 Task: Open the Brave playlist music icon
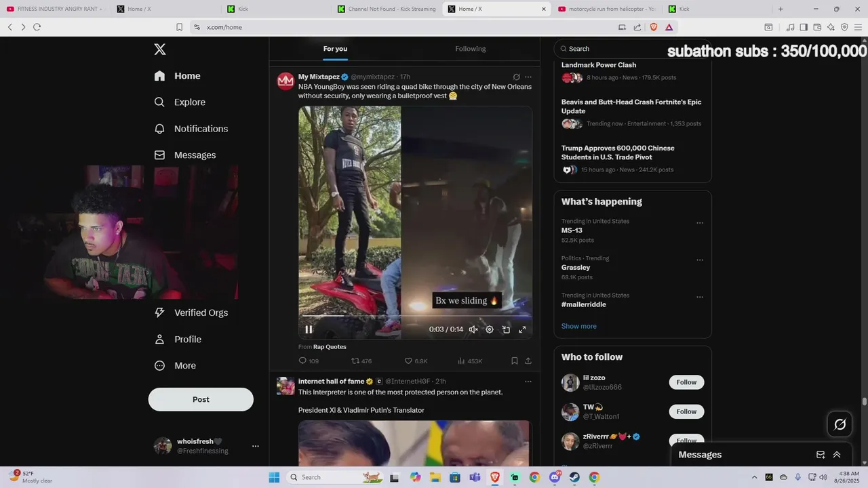tap(791, 27)
